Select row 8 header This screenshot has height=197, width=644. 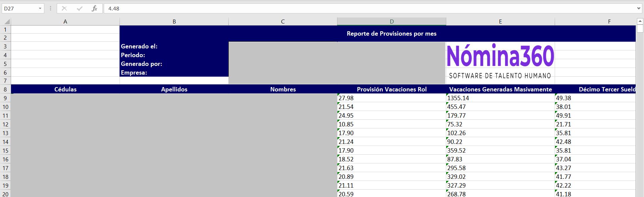point(5,89)
